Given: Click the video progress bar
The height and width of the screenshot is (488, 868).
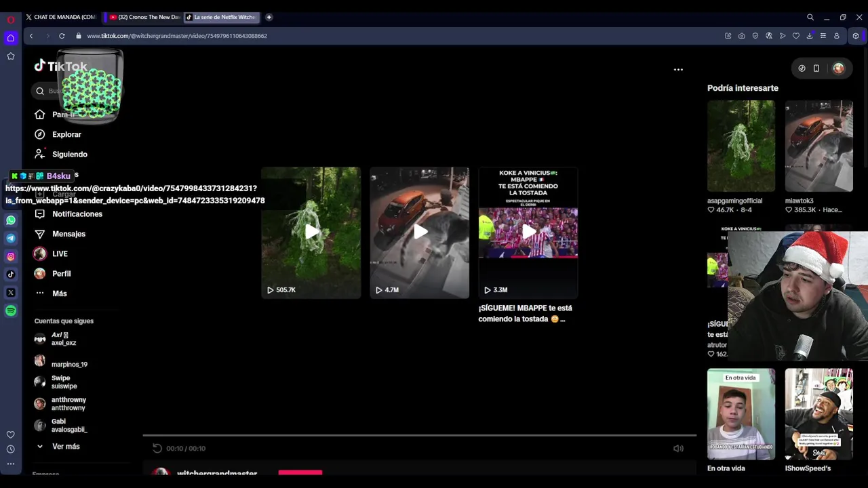Looking at the screenshot, I should [419, 435].
